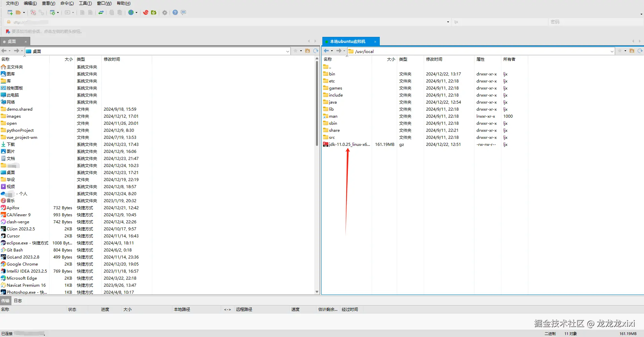Image resolution: width=644 pixels, height=337 pixels.
Task: Click scroll down arrow of local pane
Action: pyautogui.click(x=317, y=292)
